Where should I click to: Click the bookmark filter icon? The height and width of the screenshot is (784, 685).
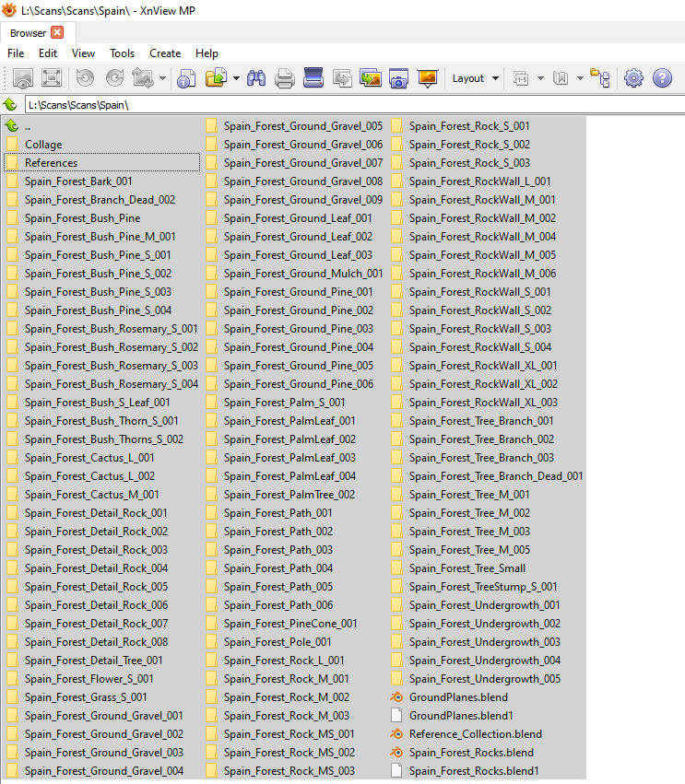tap(561, 78)
